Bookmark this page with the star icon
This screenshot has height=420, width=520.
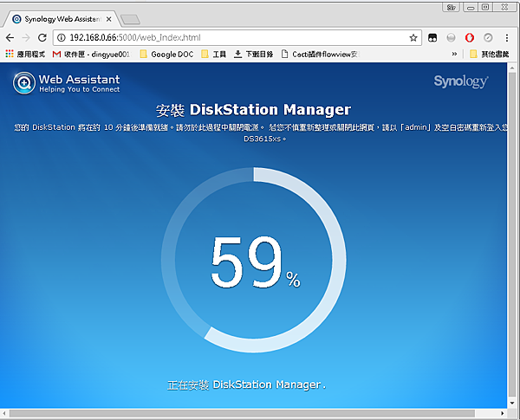413,38
